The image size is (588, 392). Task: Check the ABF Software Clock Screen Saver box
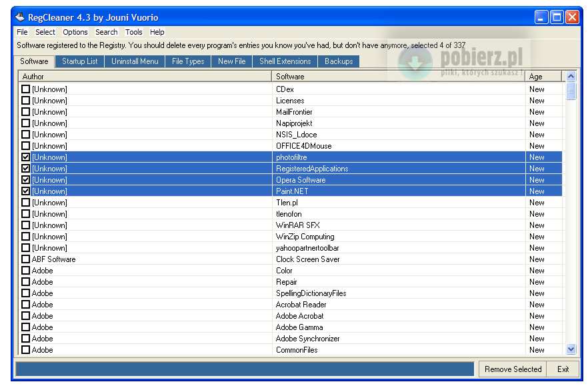pos(25,259)
